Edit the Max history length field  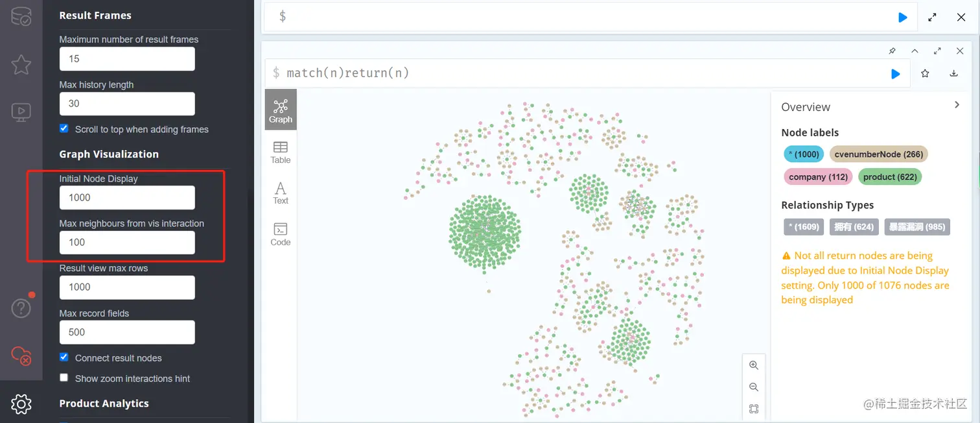(127, 104)
